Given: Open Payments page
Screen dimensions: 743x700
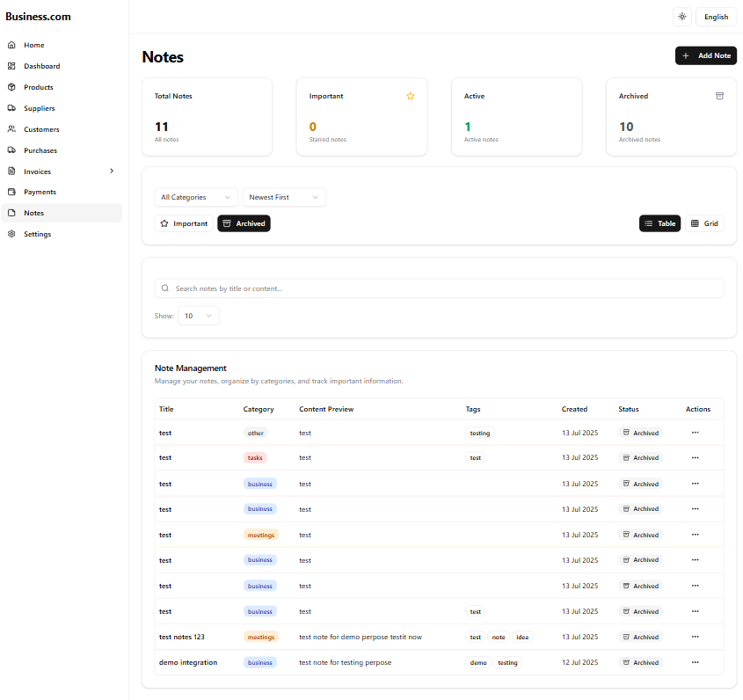Looking at the screenshot, I should coord(62,192).
